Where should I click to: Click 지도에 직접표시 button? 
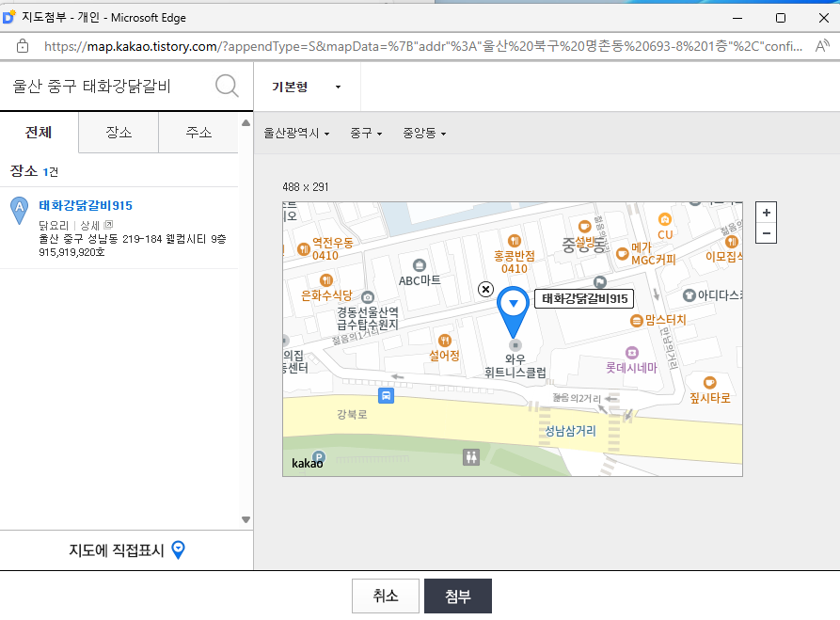(126, 550)
